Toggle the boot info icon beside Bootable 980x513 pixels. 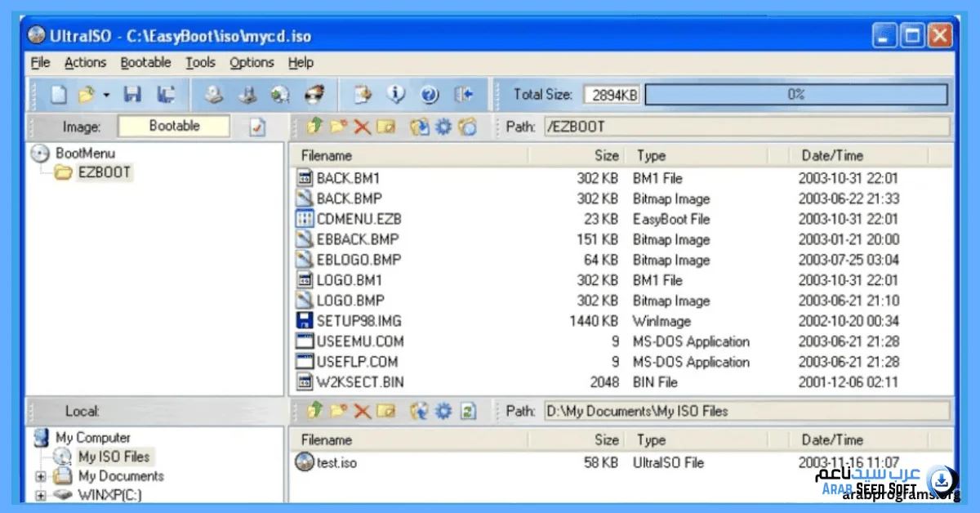[257, 127]
